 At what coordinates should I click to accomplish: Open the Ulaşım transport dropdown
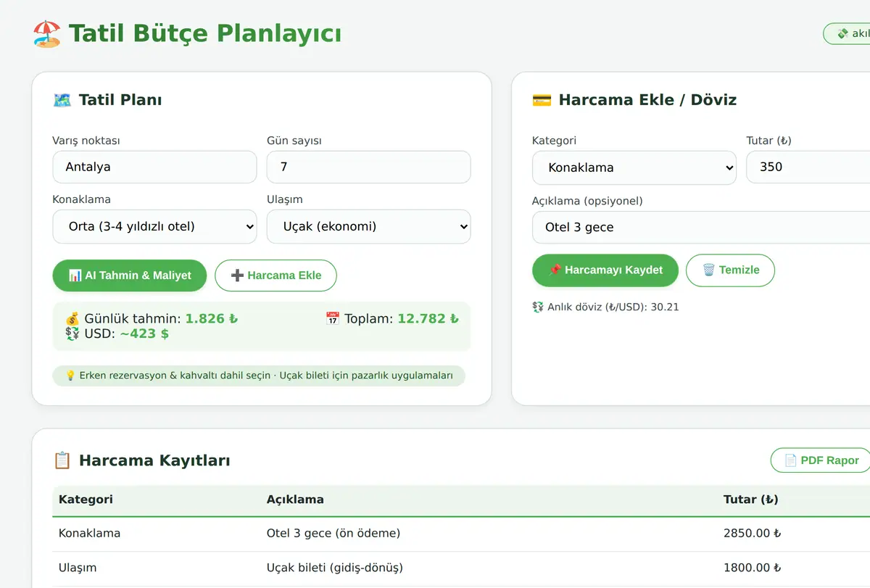click(x=369, y=226)
